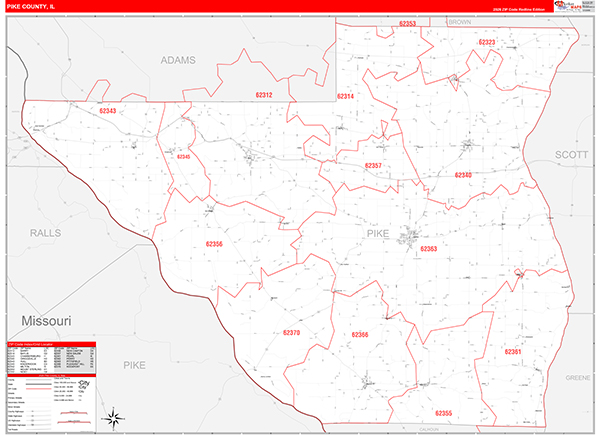Click the SCOTT county label
Image resolution: width=600 pixels, height=435 pixels.
point(572,155)
